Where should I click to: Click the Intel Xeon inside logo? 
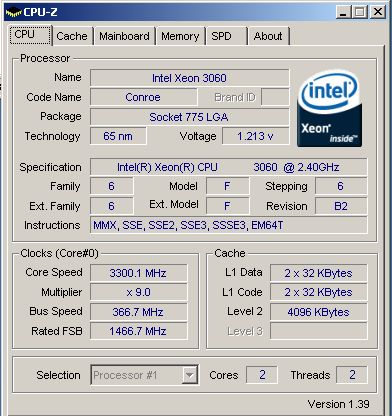tap(329, 108)
